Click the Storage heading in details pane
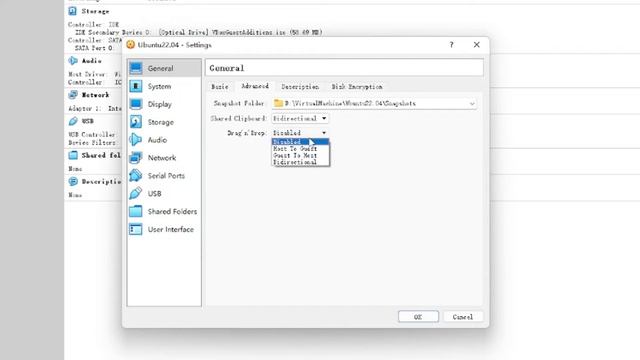640x360 pixels. [96, 11]
